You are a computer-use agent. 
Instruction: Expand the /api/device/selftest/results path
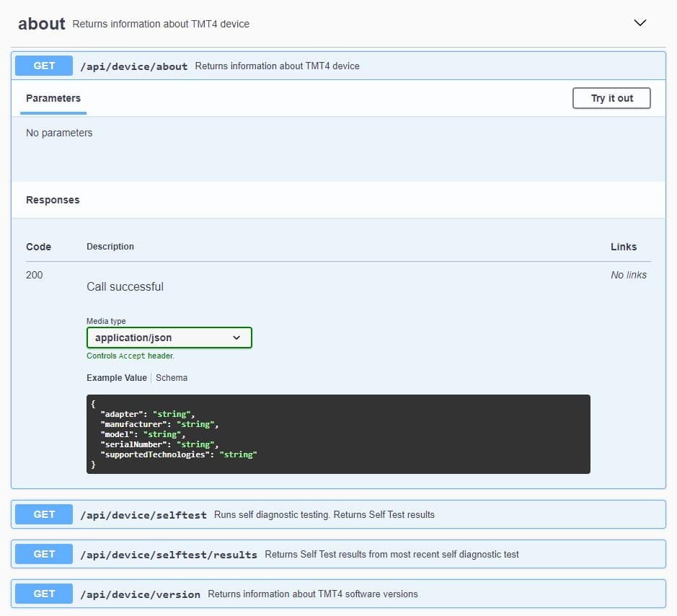169,555
